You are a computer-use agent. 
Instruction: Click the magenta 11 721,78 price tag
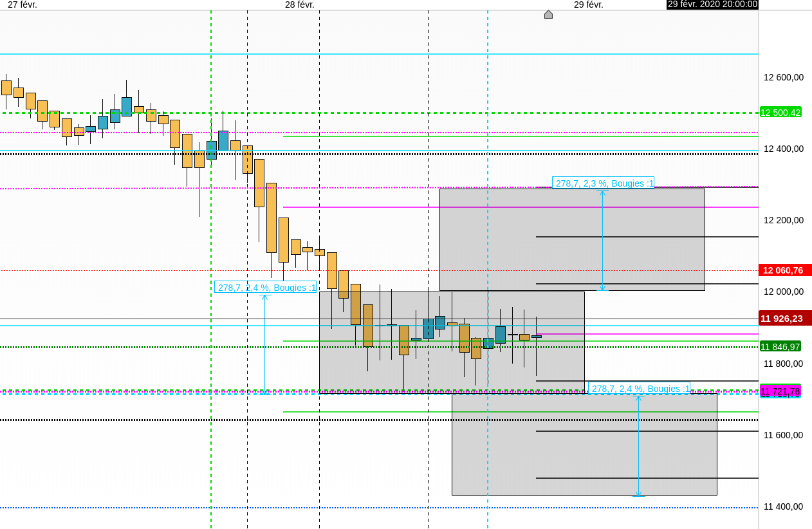780,391
